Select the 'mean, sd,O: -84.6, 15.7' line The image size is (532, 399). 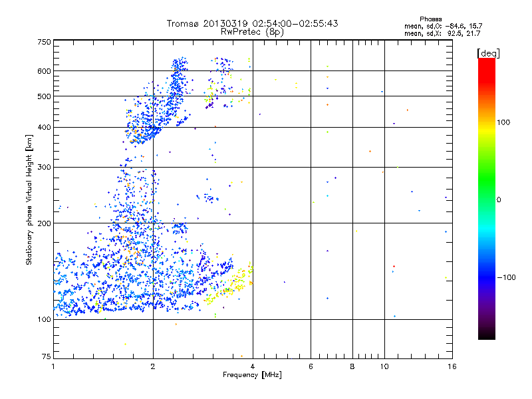443,26
